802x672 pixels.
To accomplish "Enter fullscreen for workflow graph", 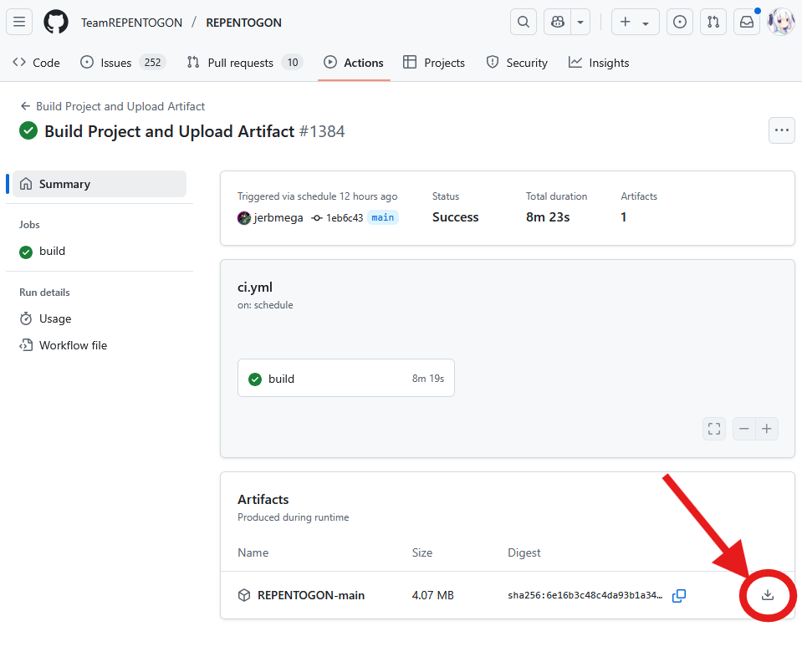I will 714,429.
